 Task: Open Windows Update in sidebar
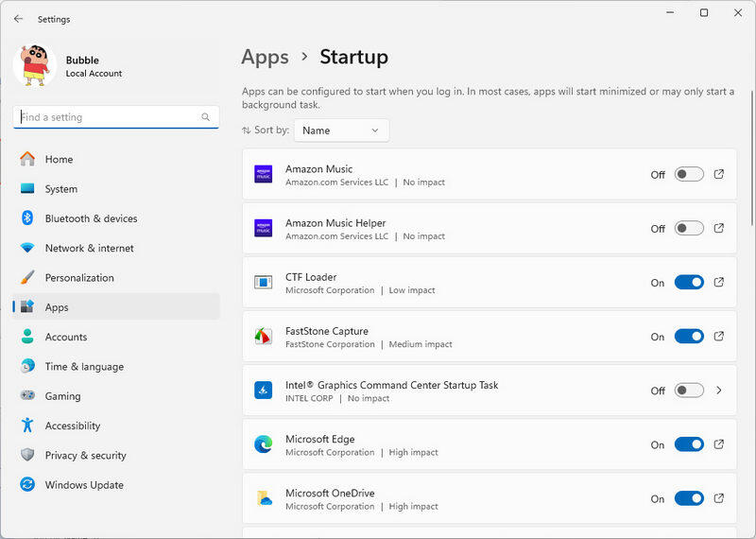pyautogui.click(x=83, y=485)
